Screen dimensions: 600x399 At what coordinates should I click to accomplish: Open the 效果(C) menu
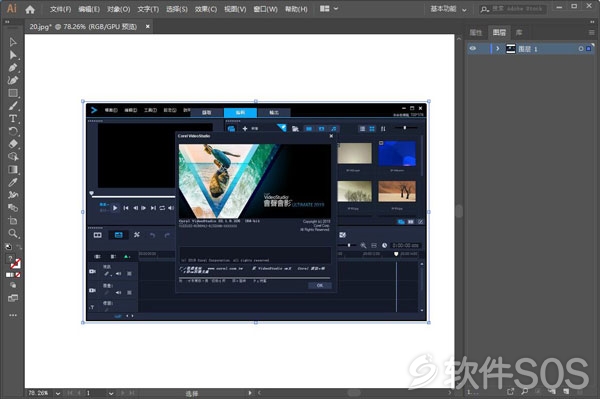[x=206, y=9]
